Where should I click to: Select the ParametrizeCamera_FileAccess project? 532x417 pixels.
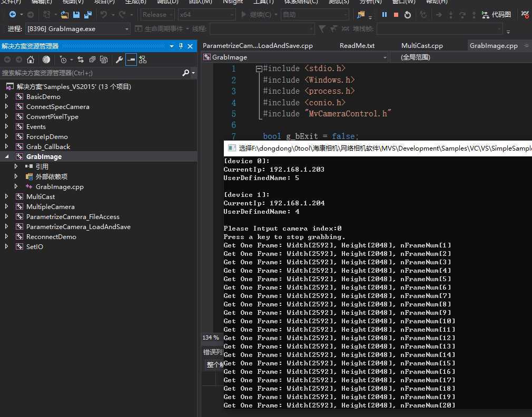[73, 216]
